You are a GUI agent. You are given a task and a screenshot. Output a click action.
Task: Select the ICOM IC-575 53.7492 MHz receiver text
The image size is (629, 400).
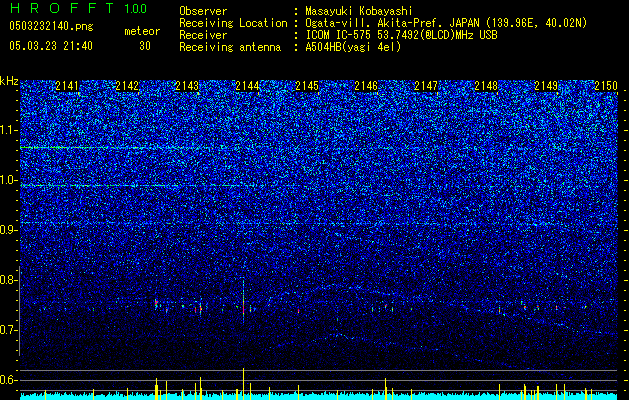point(401,35)
